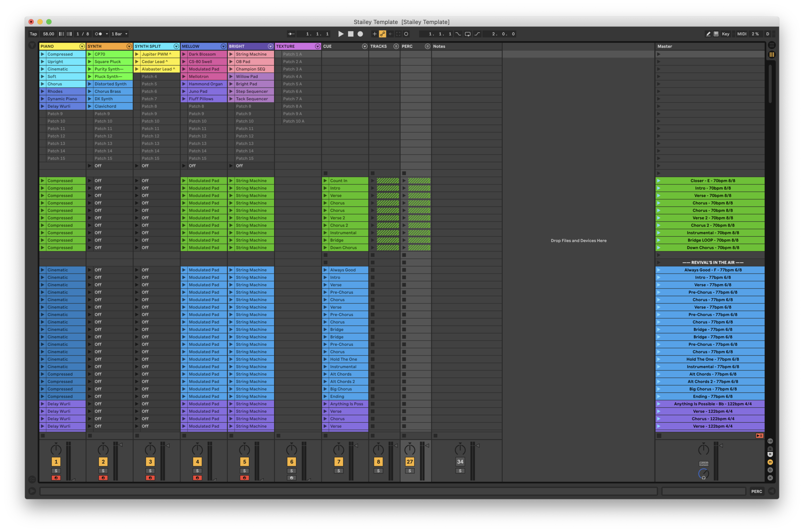Solo the SYNTH track with S button
The image size is (804, 532).
pyautogui.click(x=103, y=471)
